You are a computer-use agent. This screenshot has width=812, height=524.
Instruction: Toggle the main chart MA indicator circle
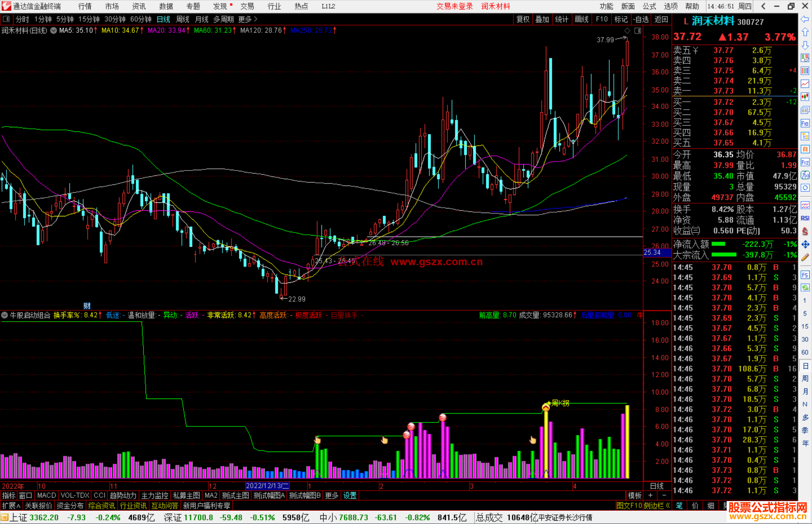pyautogui.click(x=54, y=30)
